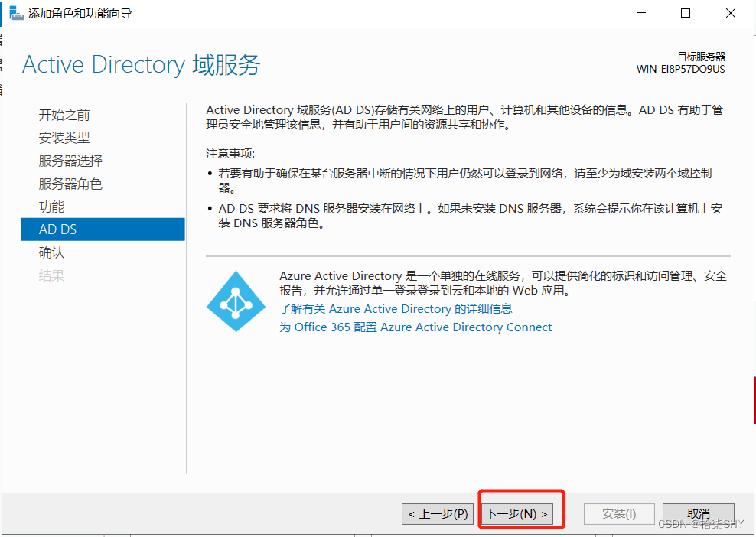Select the highlighted AD DS step
756x537 pixels.
[x=58, y=229]
